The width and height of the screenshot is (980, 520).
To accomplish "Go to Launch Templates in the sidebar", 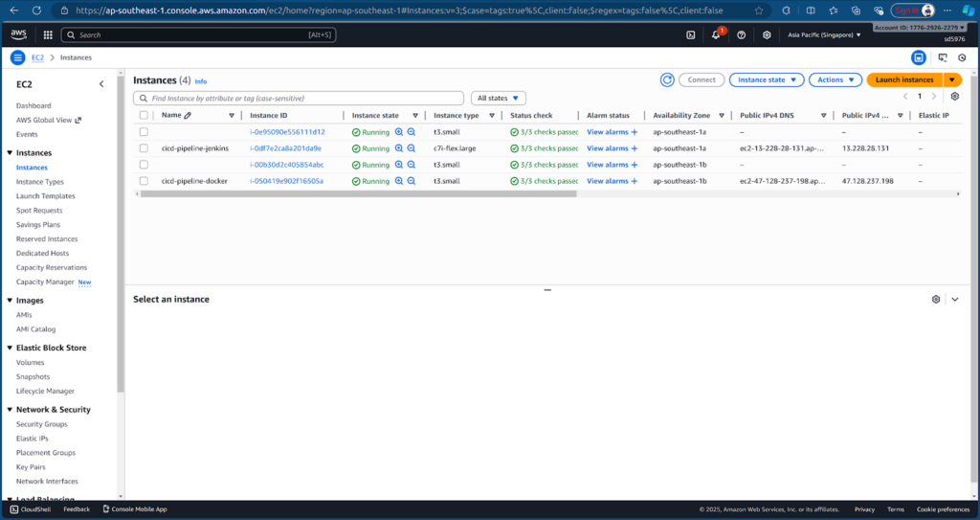I will (45, 196).
